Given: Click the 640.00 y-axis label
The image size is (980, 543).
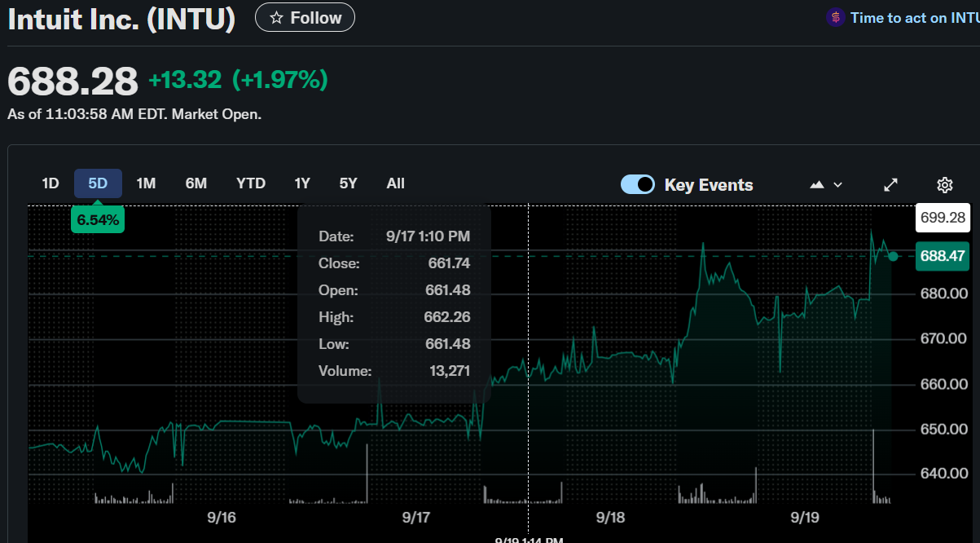Looking at the screenshot, I should pos(943,474).
